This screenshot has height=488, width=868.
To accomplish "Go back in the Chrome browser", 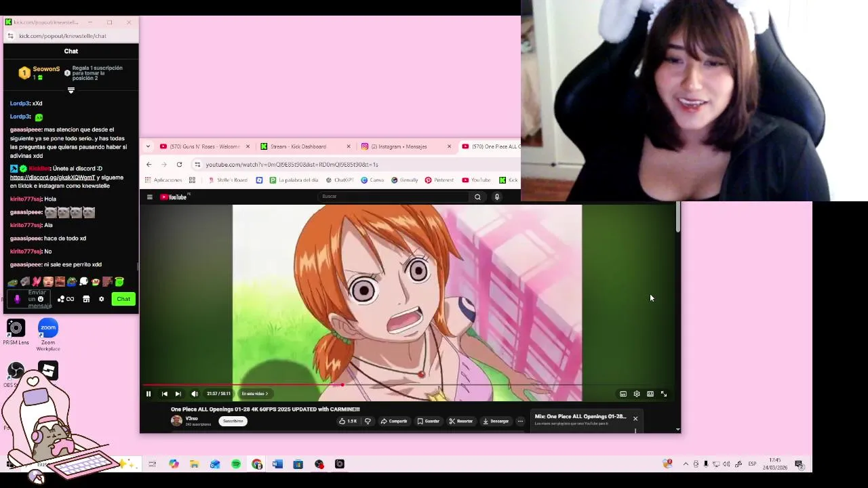I will pos(149,165).
